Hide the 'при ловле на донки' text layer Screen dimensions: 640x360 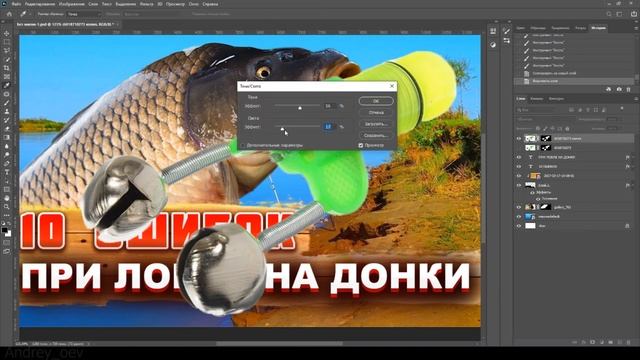pos(519,157)
